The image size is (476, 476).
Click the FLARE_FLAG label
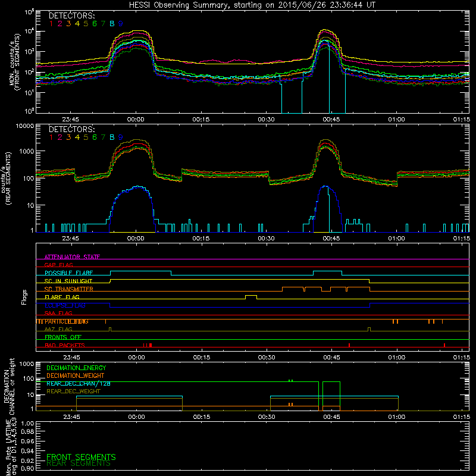coord(62,297)
